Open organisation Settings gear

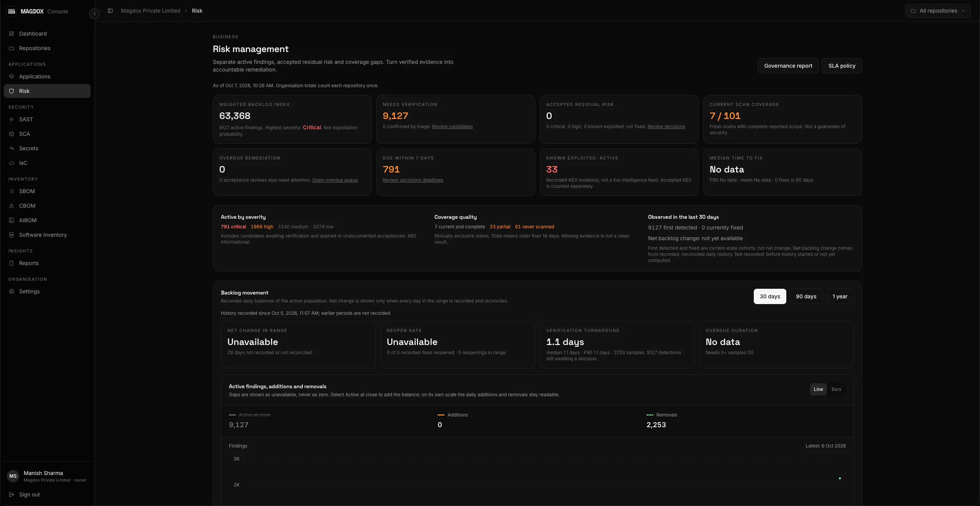click(x=47, y=291)
